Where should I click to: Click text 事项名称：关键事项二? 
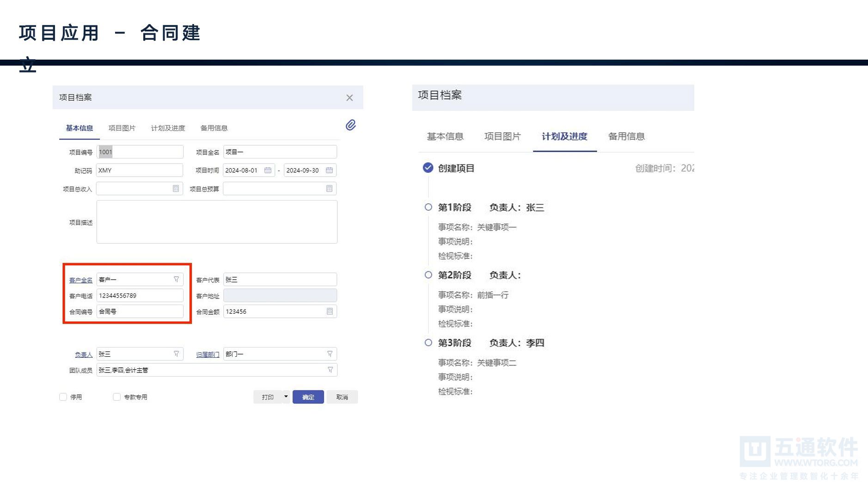pyautogui.click(x=477, y=363)
